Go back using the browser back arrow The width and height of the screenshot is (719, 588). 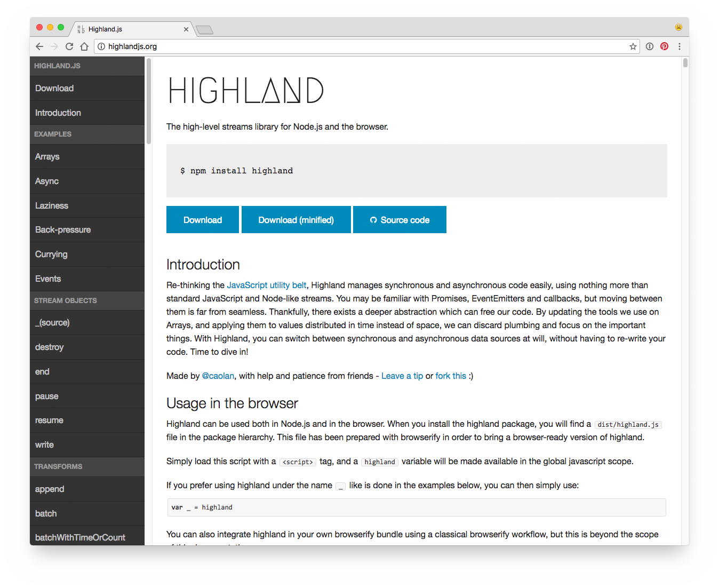point(39,46)
